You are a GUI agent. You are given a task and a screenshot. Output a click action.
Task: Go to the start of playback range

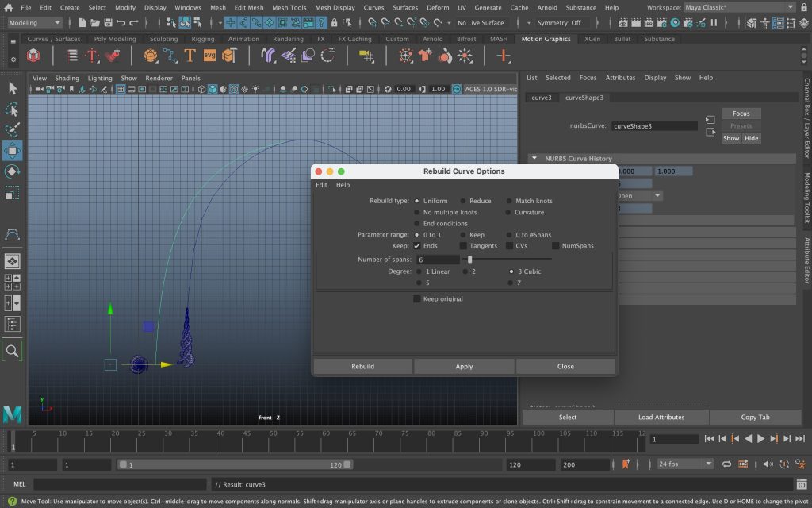709,438
